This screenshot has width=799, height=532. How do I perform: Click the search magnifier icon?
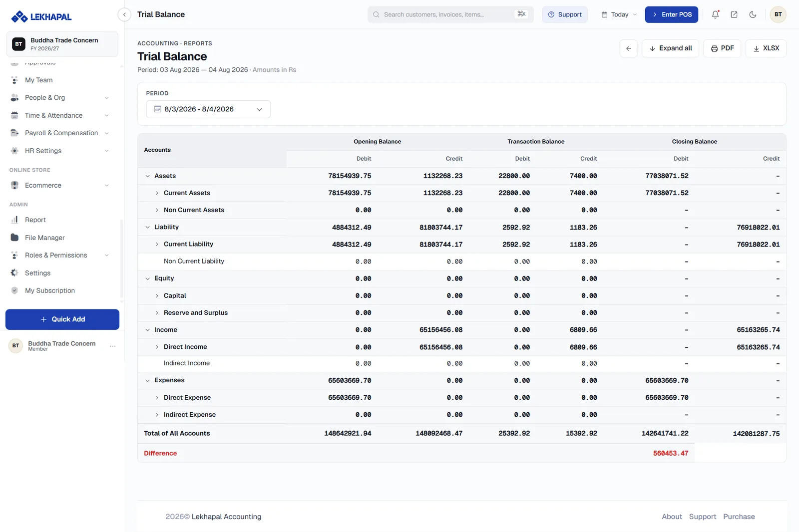tap(376, 14)
